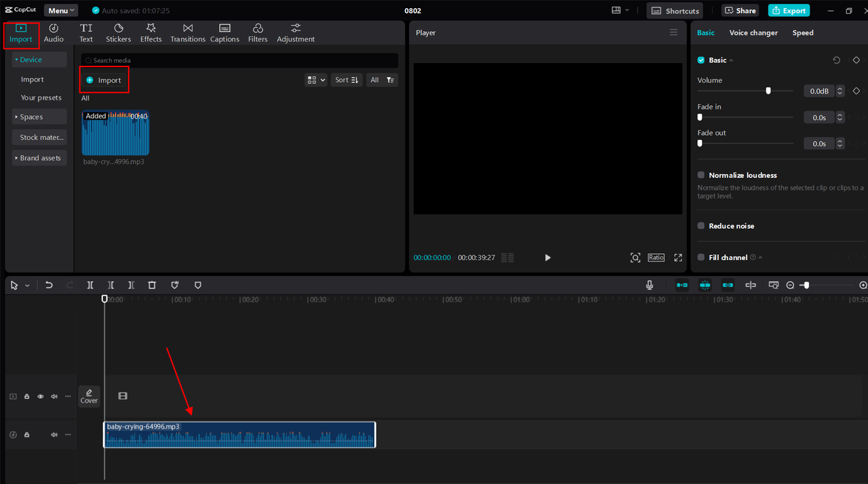Open the Menu dropdown

pos(61,10)
